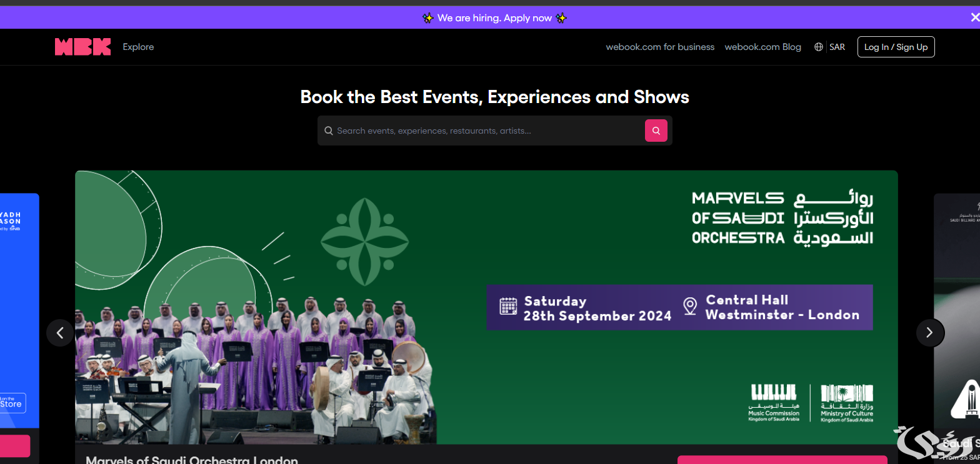Click the pink button below orchestra banner
980x464 pixels.
pyautogui.click(x=782, y=460)
